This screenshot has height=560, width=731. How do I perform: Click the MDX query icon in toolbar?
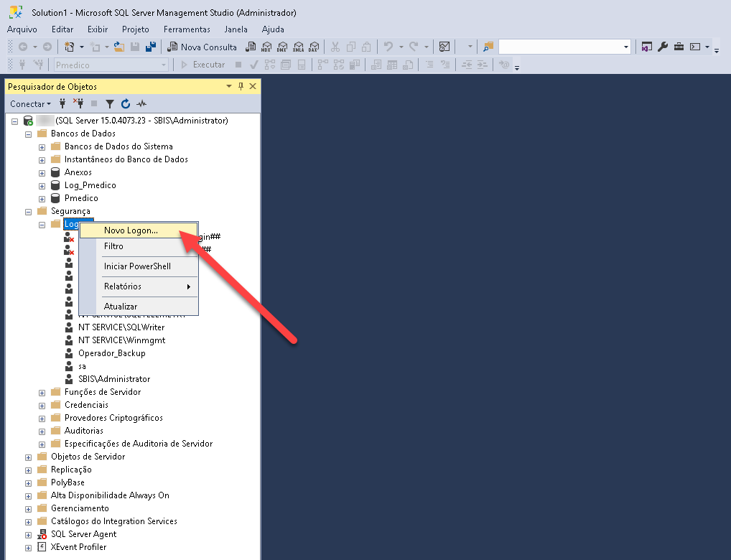click(x=266, y=47)
